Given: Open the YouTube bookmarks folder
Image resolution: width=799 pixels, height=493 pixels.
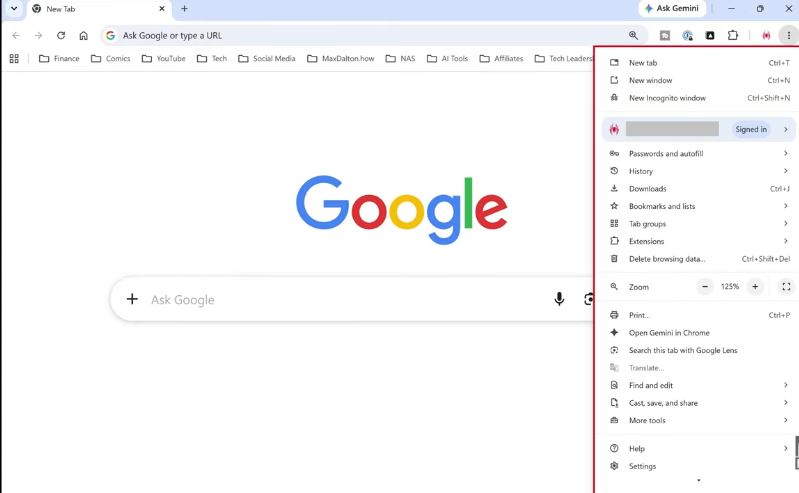Looking at the screenshot, I should click(x=164, y=59).
